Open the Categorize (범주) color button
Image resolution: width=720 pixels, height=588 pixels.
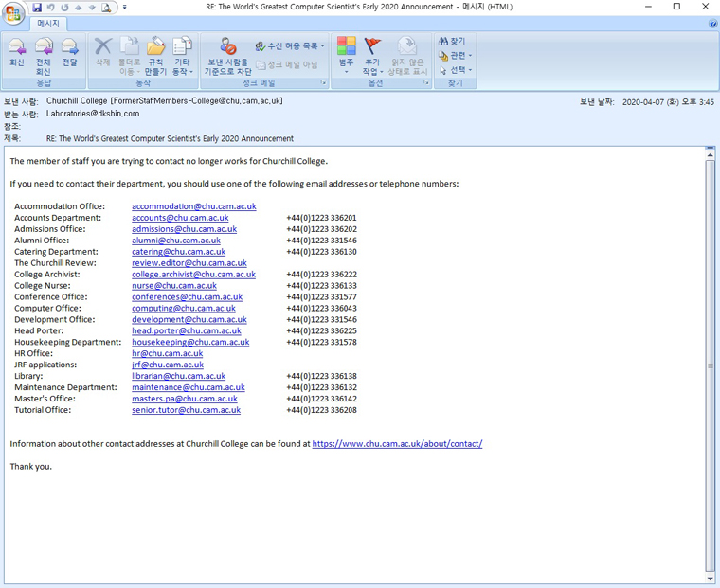(x=346, y=55)
